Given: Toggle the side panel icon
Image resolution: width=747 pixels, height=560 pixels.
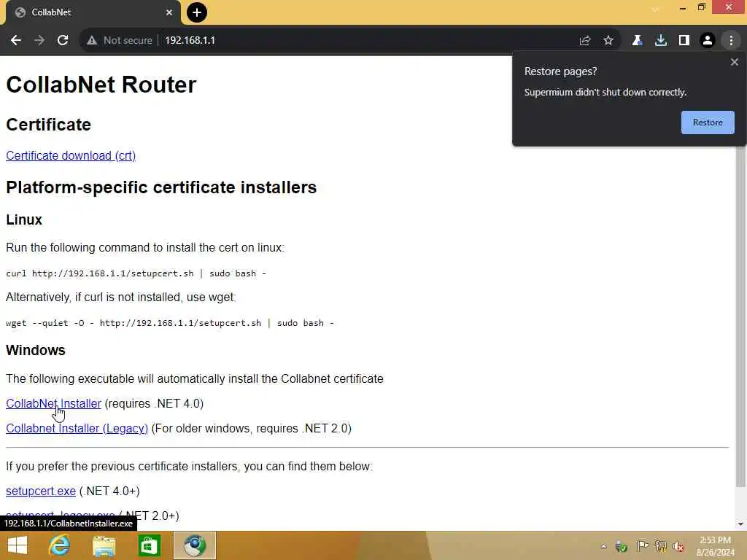Looking at the screenshot, I should click(684, 41).
